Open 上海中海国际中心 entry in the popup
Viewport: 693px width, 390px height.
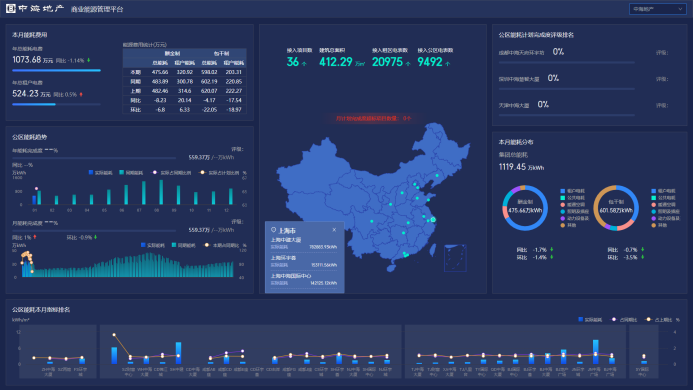click(x=304, y=279)
